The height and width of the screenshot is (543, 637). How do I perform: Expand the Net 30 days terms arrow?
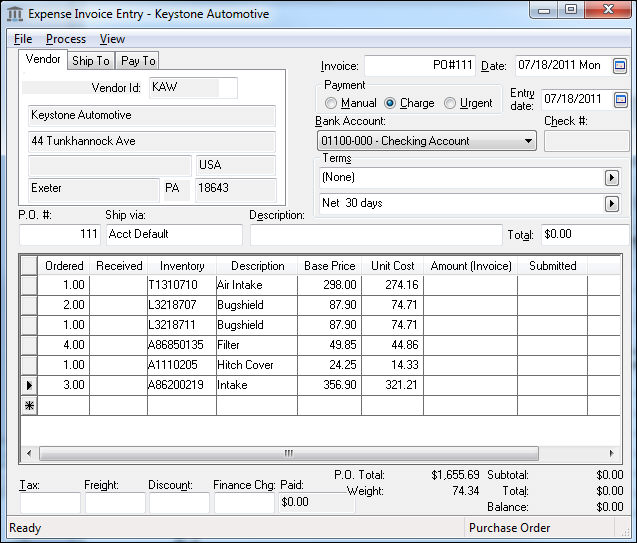click(611, 204)
